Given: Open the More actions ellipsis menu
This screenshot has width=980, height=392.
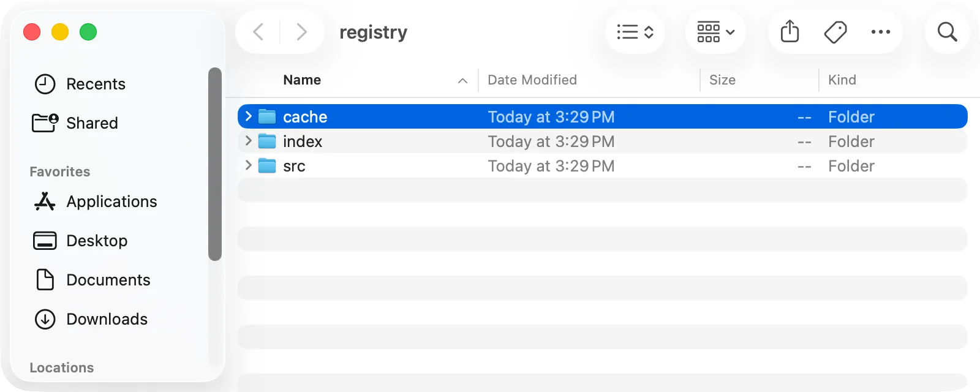Looking at the screenshot, I should (x=881, y=32).
